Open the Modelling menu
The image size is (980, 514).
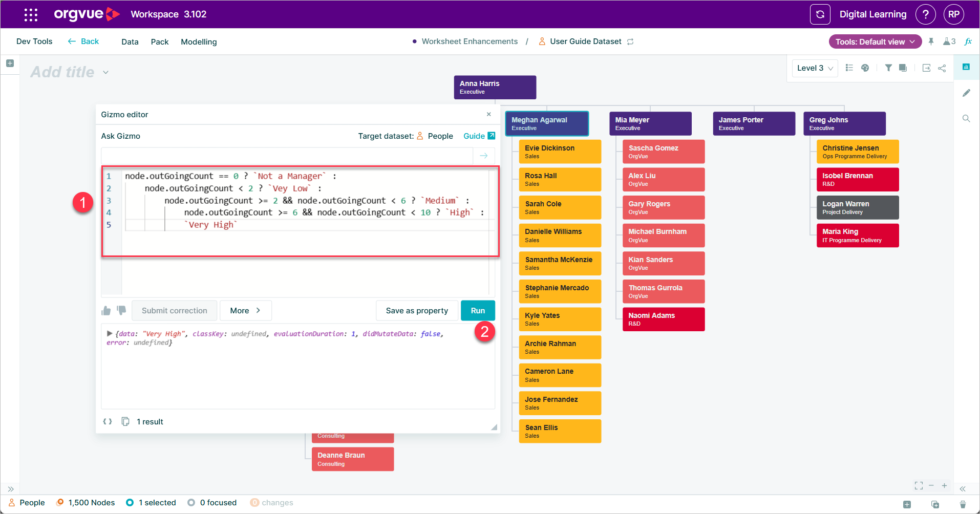(199, 41)
